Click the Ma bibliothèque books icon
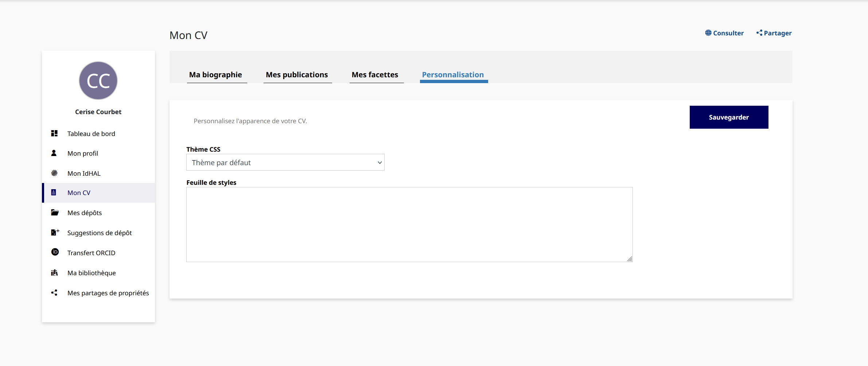Viewport: 868px width, 366px height. click(x=54, y=273)
